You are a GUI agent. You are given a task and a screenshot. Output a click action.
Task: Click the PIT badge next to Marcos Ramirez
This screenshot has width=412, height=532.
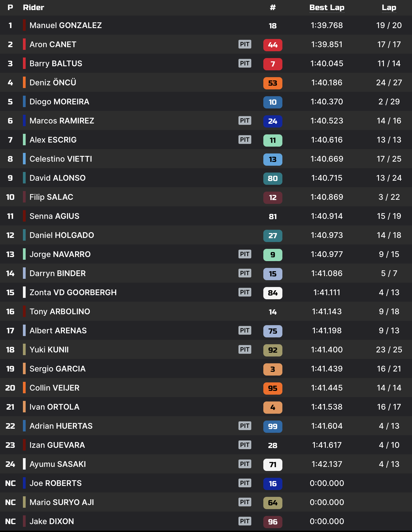[x=245, y=120]
